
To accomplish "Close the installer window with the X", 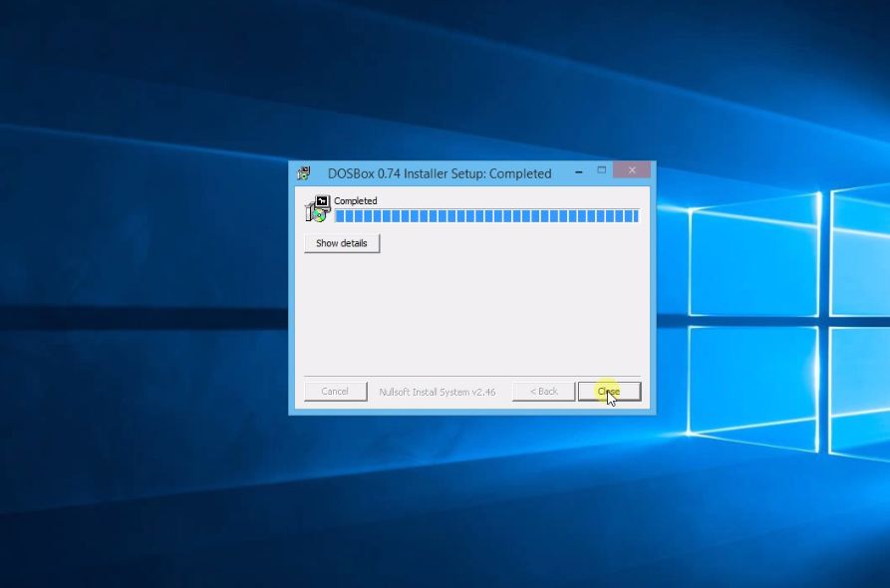I will coord(632,170).
